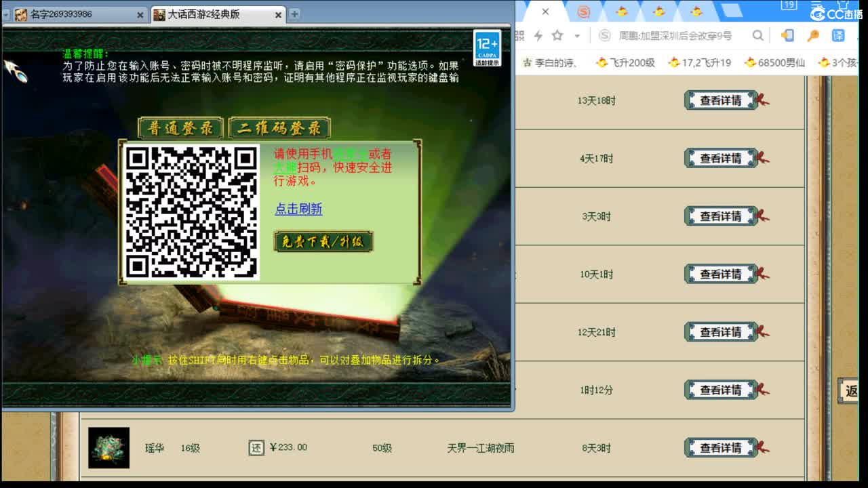Open the 68500男仙 bookmark
868x488 pixels.
pos(774,62)
